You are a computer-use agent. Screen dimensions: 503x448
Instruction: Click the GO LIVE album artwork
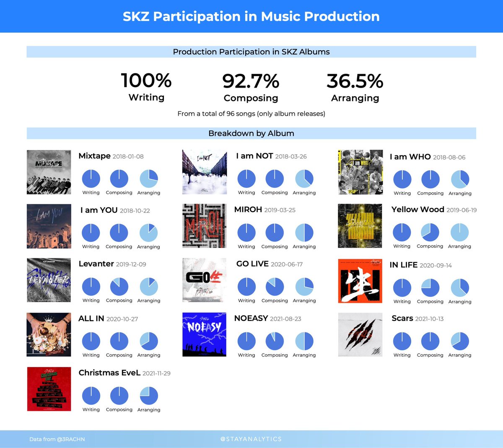tap(205, 280)
